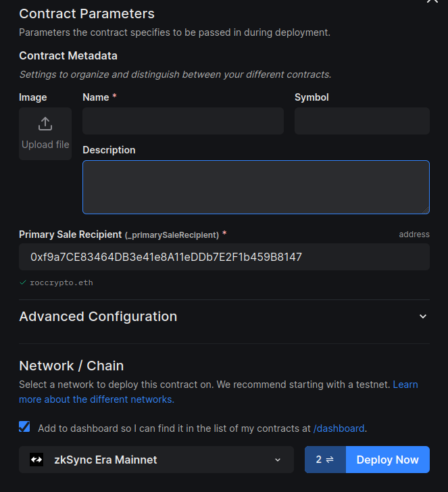Image resolution: width=448 pixels, height=492 pixels.
Task: Click the Deploy Now button
Action: (x=387, y=460)
